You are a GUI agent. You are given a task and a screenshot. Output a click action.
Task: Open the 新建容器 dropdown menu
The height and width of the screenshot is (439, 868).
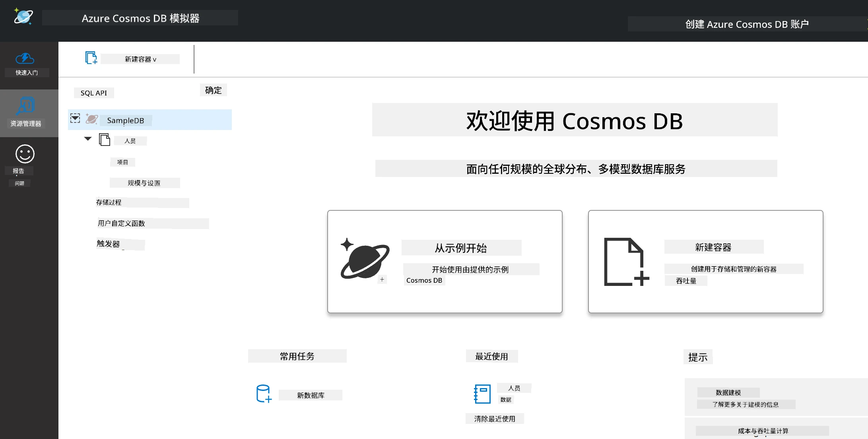140,59
